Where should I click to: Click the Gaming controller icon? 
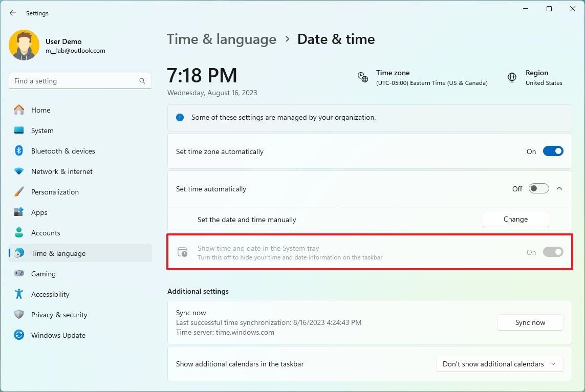pyautogui.click(x=18, y=273)
